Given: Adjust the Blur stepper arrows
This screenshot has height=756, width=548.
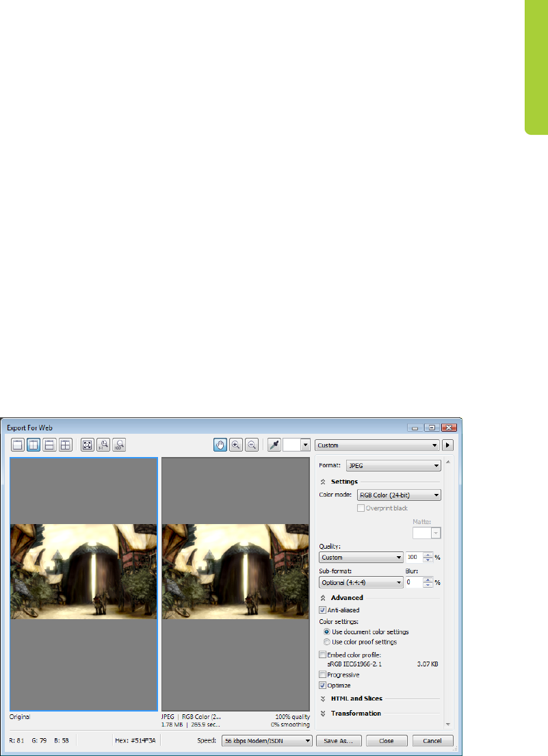Looking at the screenshot, I should (x=428, y=582).
